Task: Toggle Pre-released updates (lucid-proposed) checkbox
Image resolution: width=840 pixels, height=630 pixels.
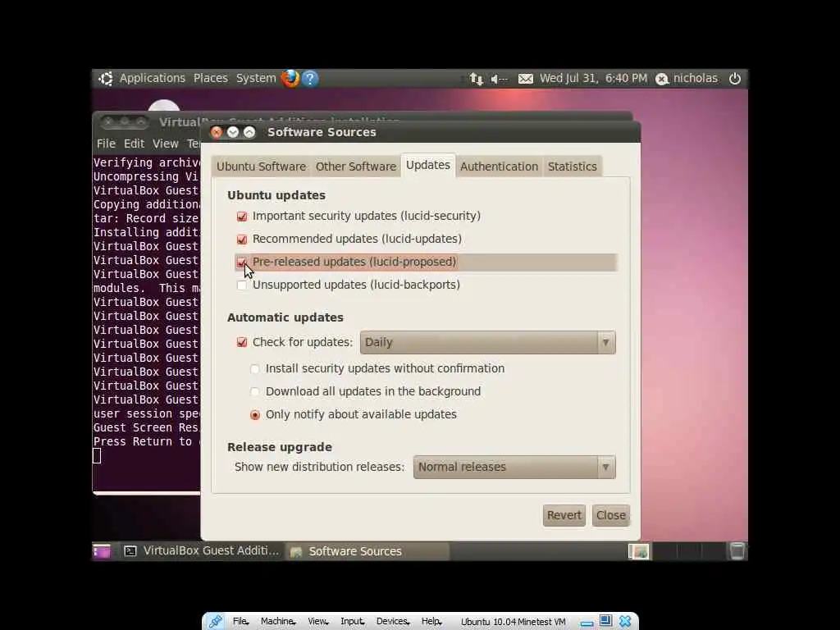Action: [x=242, y=262]
